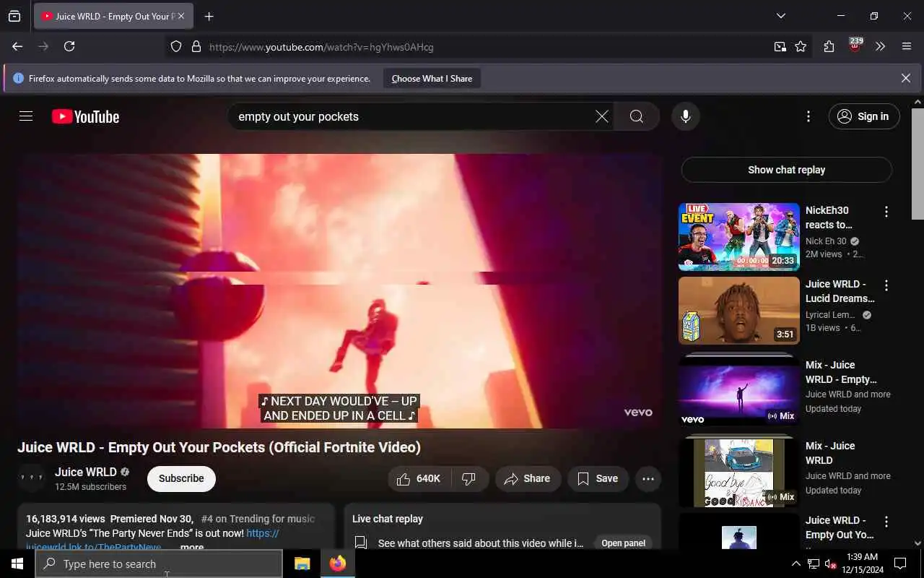Click the muted volume tray icon
The height and width of the screenshot is (578, 924).
click(x=831, y=564)
